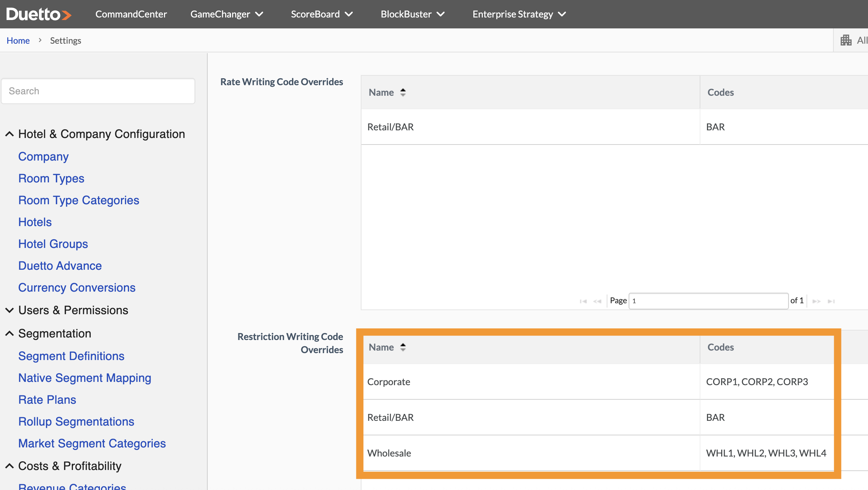Image resolution: width=868 pixels, height=490 pixels.
Task: Click the next-page pagination arrow
Action: [x=817, y=301]
